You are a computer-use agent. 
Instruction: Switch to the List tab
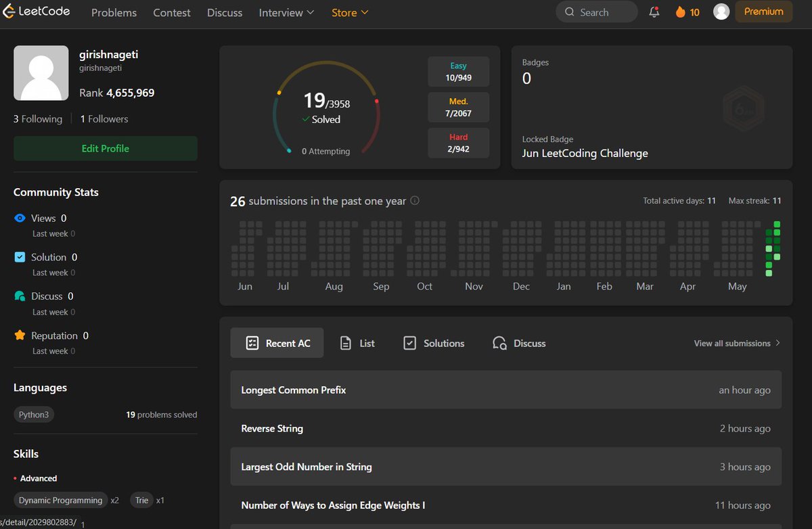357,343
